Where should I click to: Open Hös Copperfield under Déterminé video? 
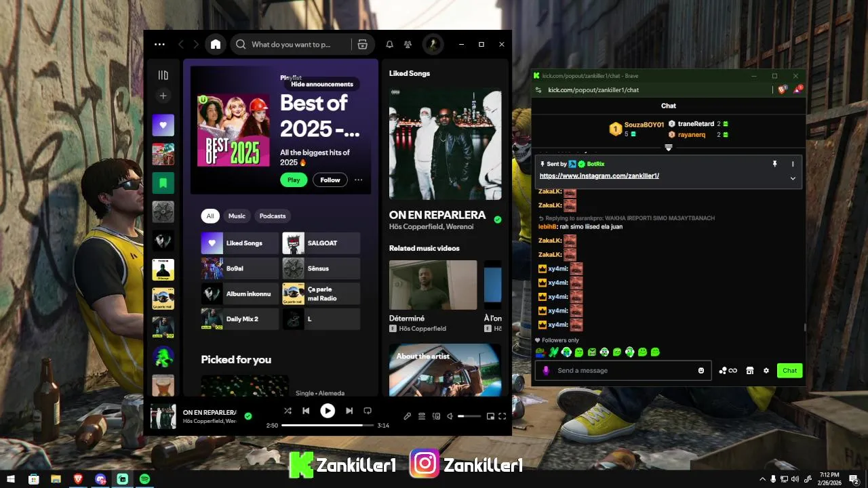coord(422,329)
